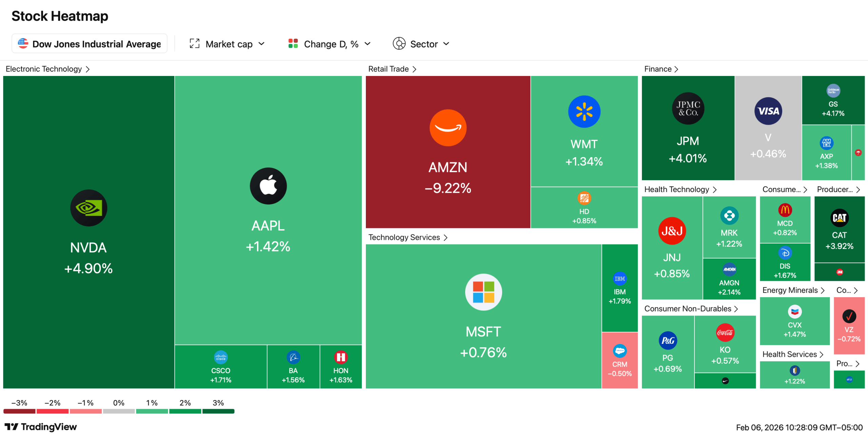Click the Amazon logo icon
The image size is (868, 439).
[448, 128]
